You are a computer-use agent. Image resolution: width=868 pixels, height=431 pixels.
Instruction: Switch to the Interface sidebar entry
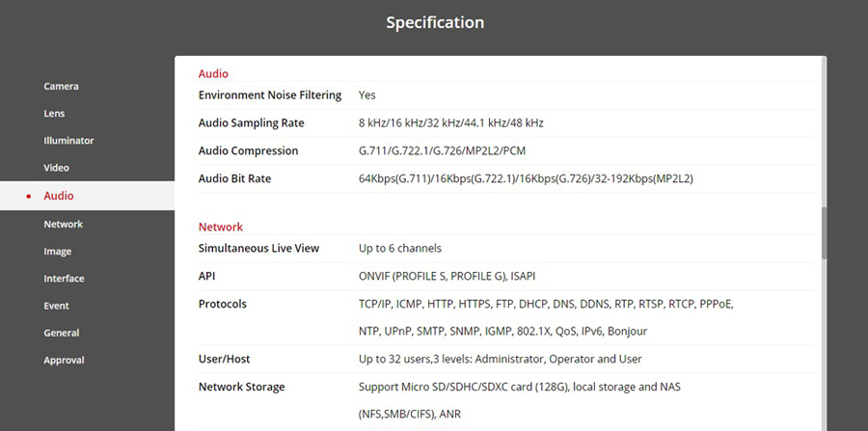[64, 279]
